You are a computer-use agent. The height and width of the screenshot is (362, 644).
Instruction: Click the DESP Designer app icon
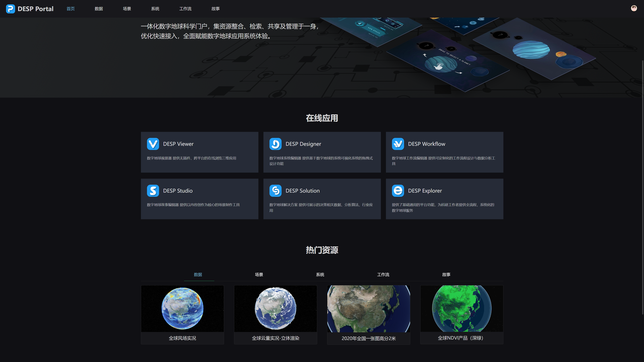(275, 144)
